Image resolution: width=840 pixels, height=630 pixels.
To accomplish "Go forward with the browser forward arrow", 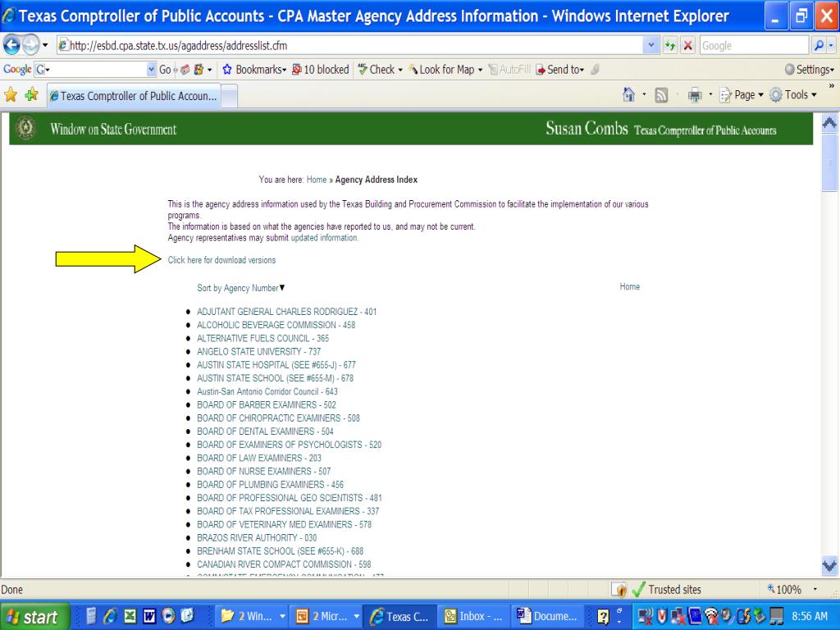I will click(30, 45).
